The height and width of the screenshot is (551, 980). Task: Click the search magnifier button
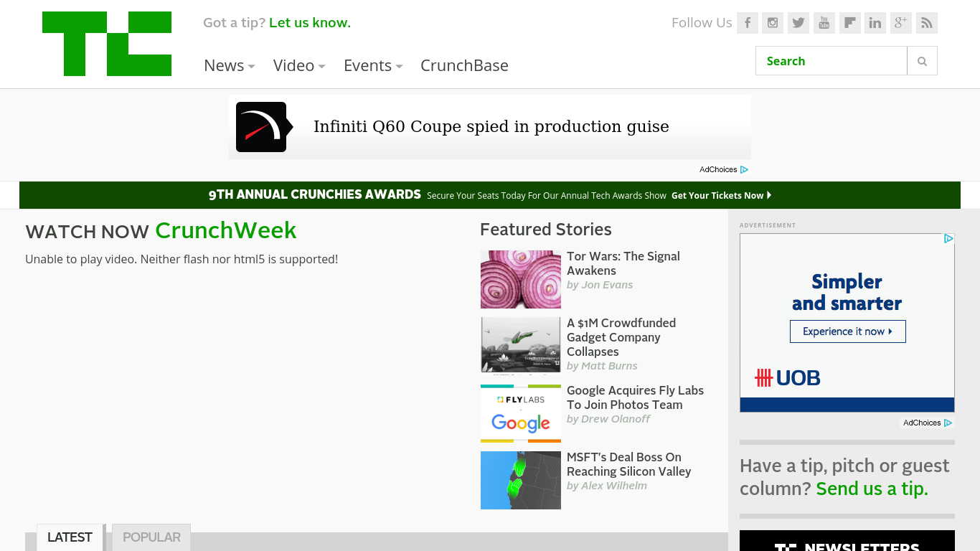pos(923,61)
